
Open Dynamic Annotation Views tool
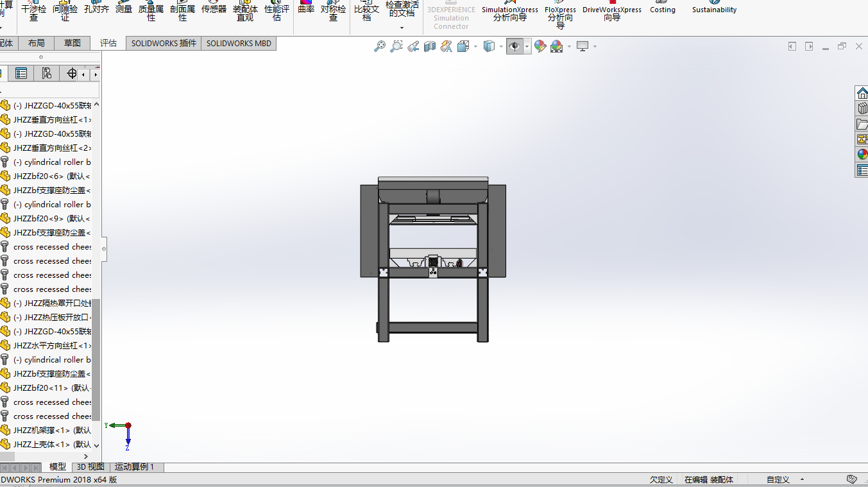447,46
